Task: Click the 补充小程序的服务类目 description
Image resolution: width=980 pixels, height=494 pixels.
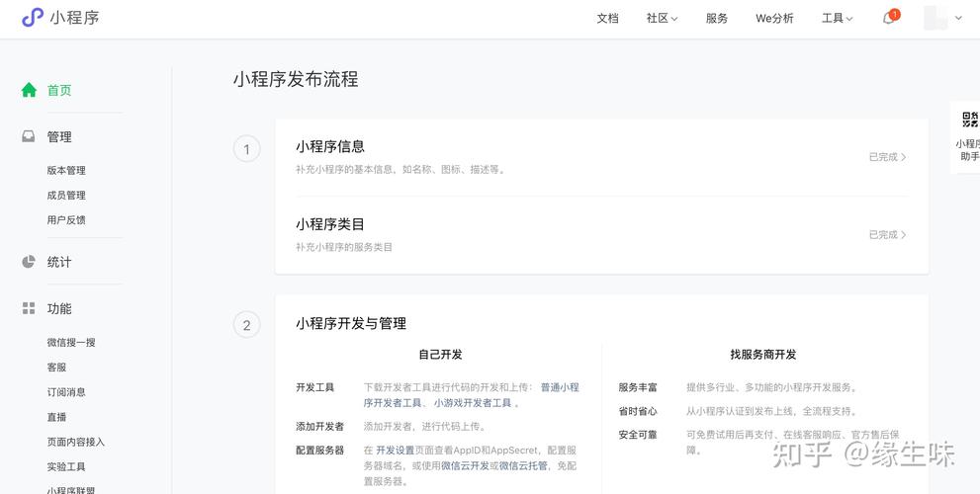Action: pyautogui.click(x=344, y=247)
